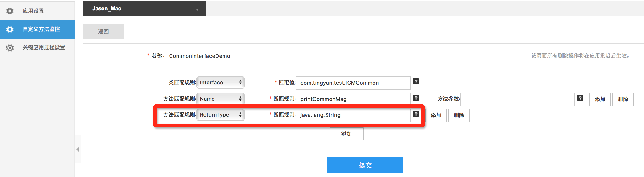Viewport: 644px width, 177px height.
Task: Collapse the sidebar with the left arrow handle
Action: tap(78, 149)
